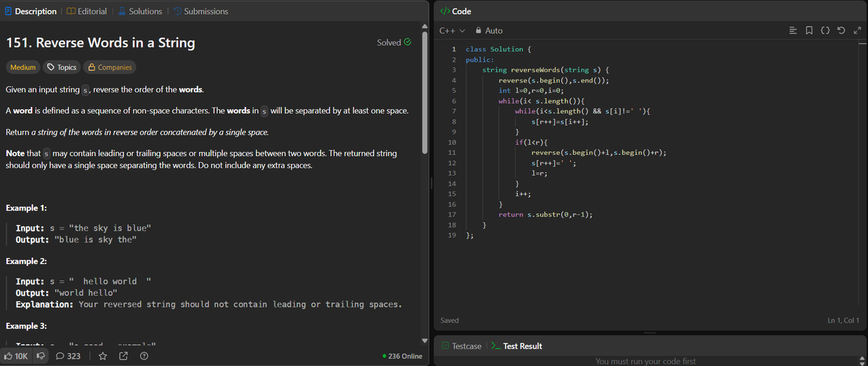
Task: Click the test result panel scroll arrows
Action: [862, 360]
